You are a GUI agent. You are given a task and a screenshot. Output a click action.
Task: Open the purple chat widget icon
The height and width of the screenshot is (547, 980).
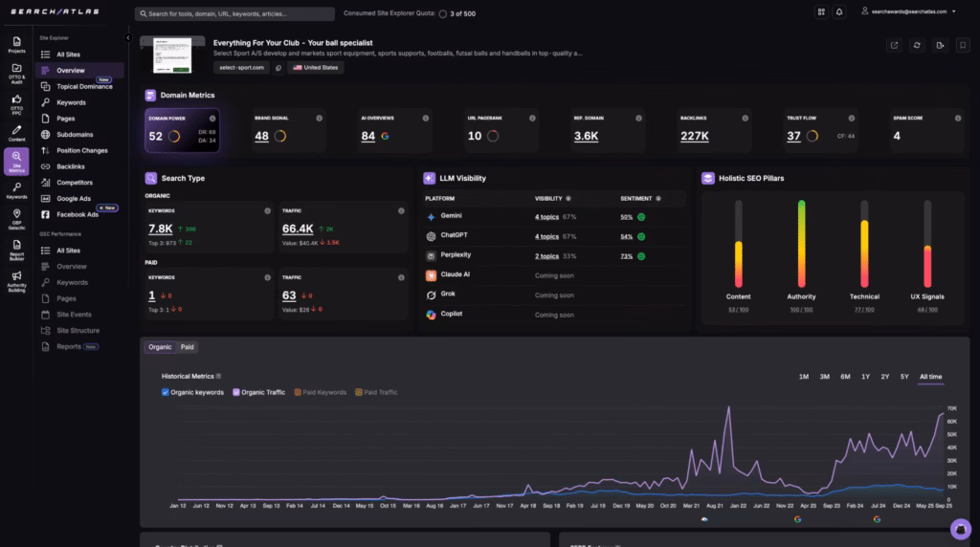click(961, 529)
